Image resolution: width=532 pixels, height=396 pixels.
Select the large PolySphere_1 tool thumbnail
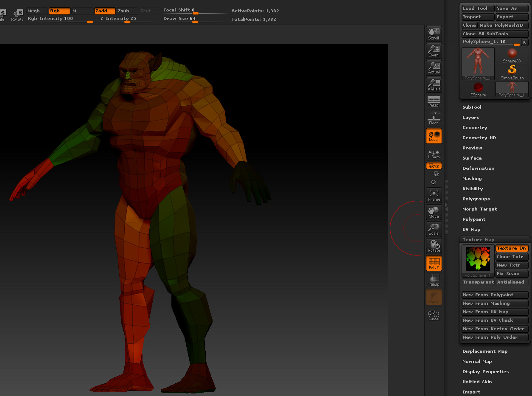click(478, 64)
